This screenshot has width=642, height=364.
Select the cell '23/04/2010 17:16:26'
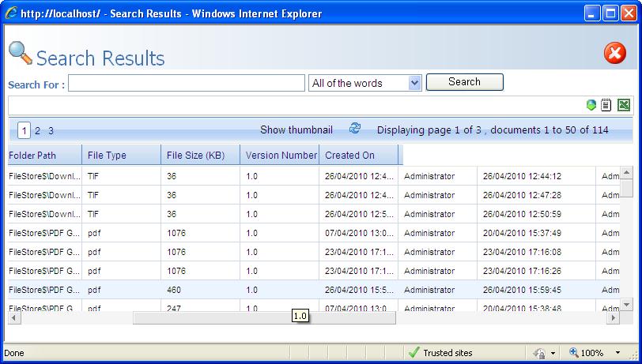(522, 271)
